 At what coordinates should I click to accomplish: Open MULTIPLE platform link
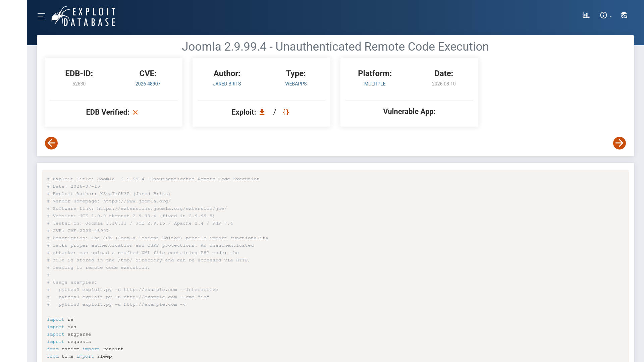pyautogui.click(x=375, y=84)
